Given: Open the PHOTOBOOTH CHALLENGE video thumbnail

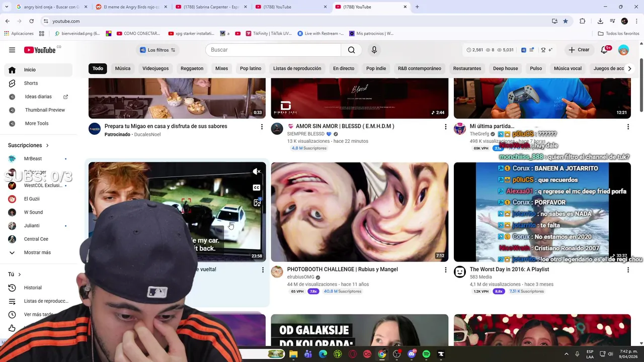Looking at the screenshot, I should coord(359,212).
